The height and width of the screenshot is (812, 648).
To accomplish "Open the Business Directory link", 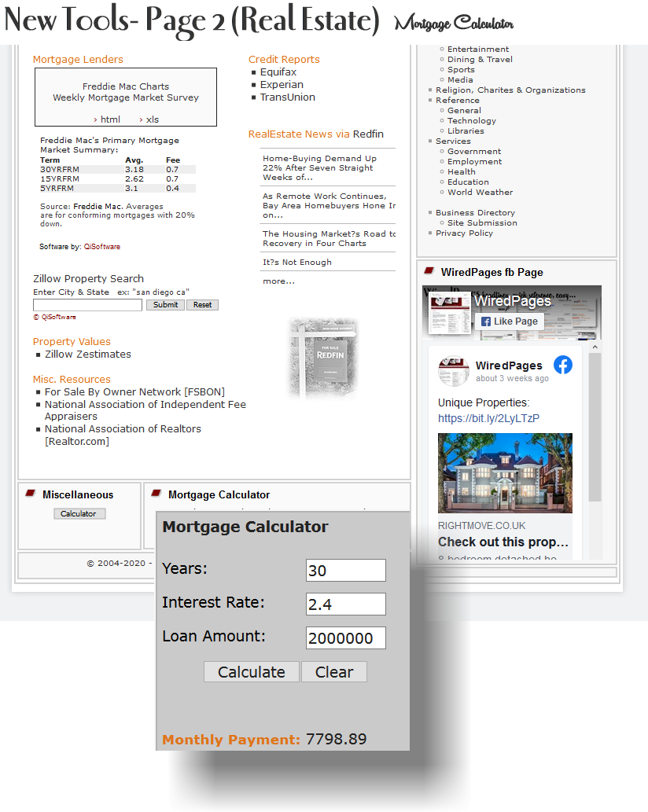I will pos(475,213).
